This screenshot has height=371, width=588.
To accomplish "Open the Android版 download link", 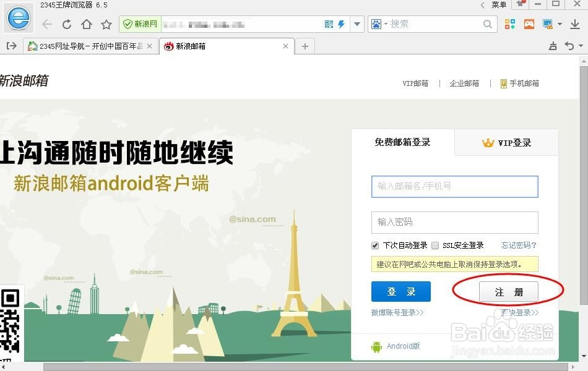I will point(396,346).
